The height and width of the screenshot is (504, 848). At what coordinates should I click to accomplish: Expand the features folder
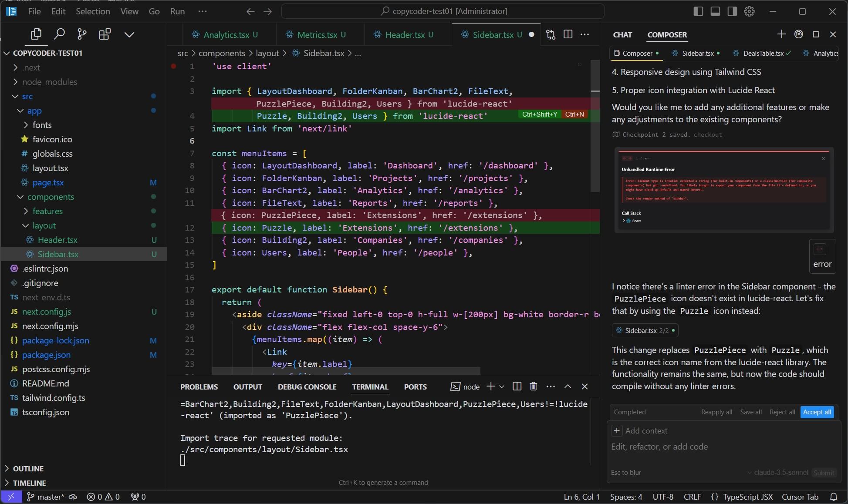26,211
